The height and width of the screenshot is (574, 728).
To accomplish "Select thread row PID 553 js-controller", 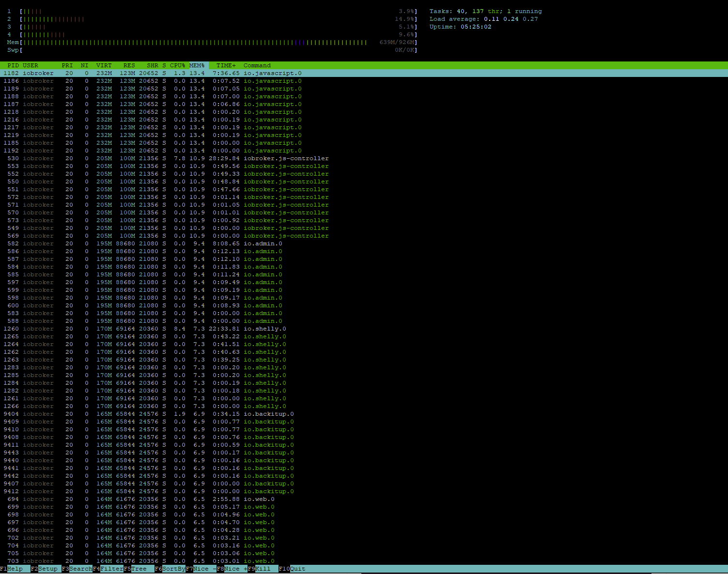I will (x=364, y=166).
